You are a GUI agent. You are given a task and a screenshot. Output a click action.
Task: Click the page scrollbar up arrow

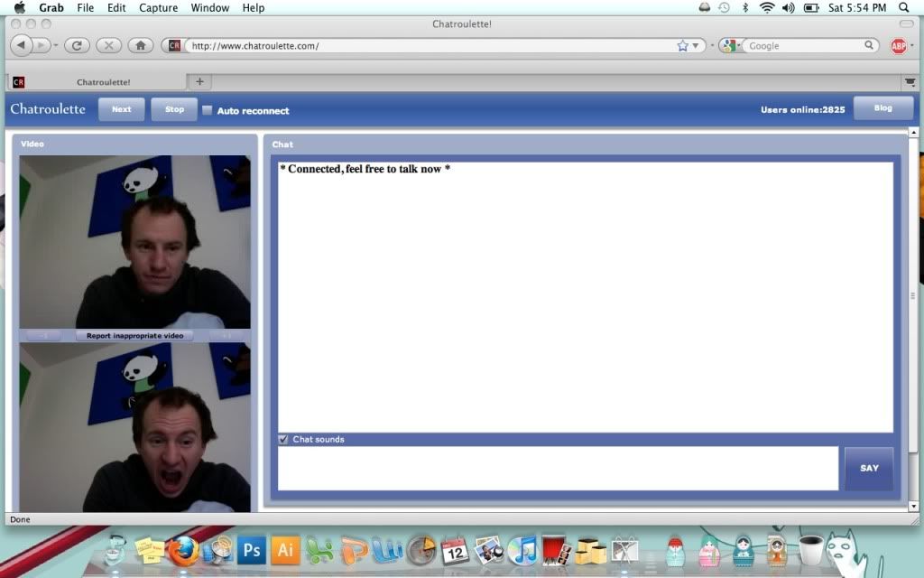(x=913, y=132)
